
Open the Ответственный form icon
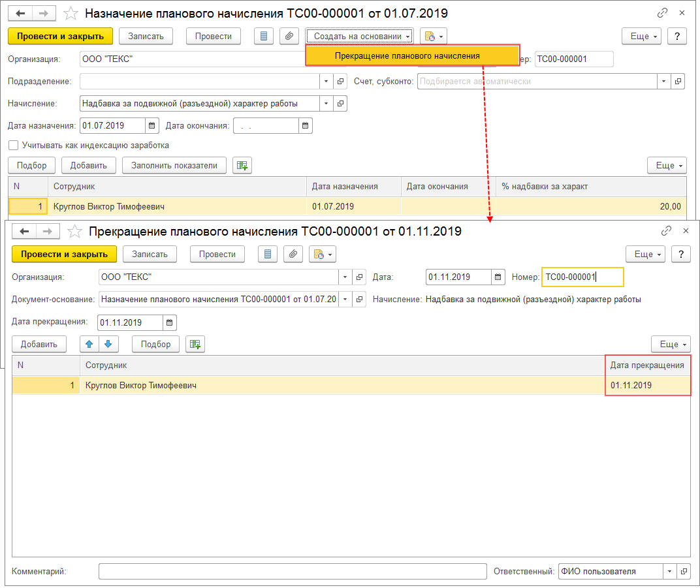pos(684,572)
